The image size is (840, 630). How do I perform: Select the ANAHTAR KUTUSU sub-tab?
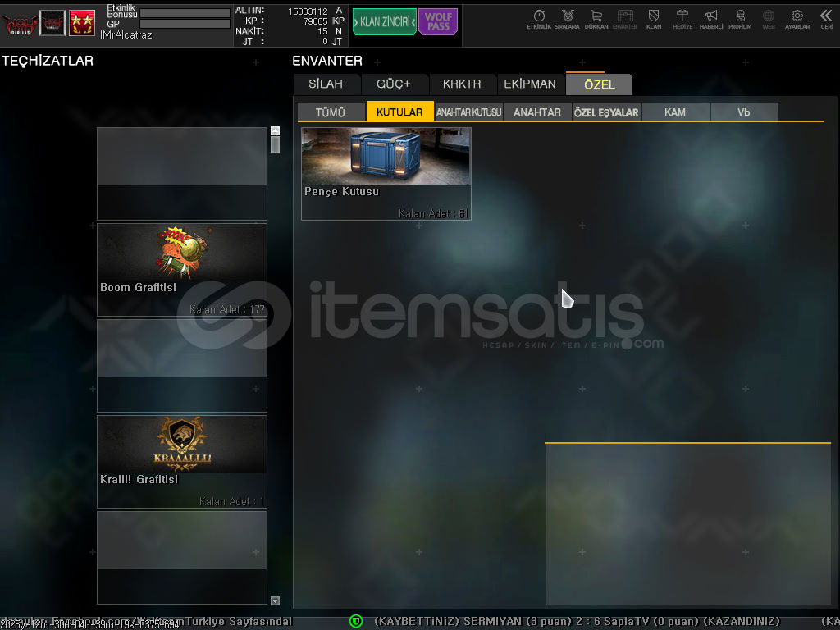468,112
